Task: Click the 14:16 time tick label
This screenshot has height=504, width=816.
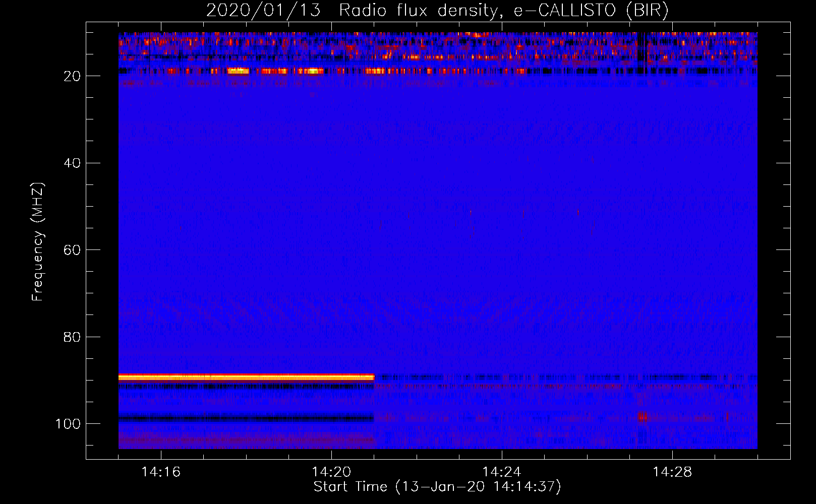Action: click(161, 472)
